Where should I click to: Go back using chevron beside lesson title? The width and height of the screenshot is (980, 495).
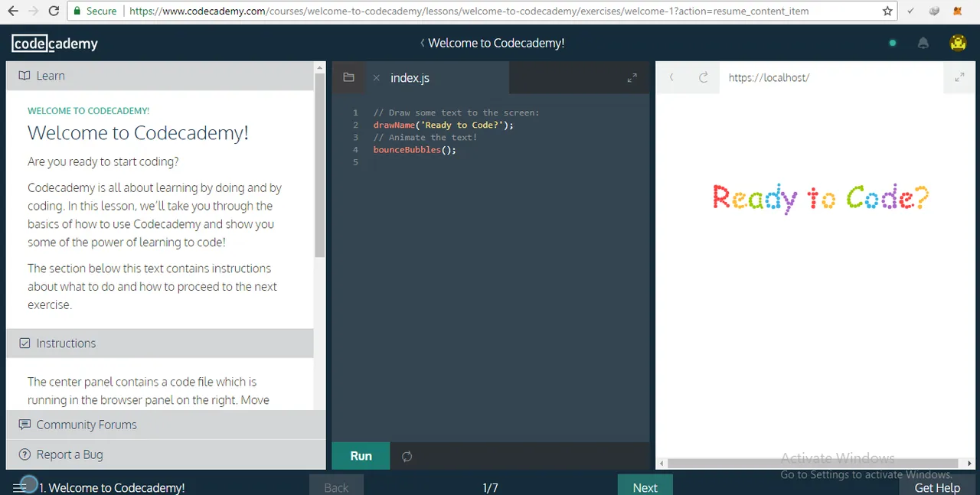coord(422,44)
